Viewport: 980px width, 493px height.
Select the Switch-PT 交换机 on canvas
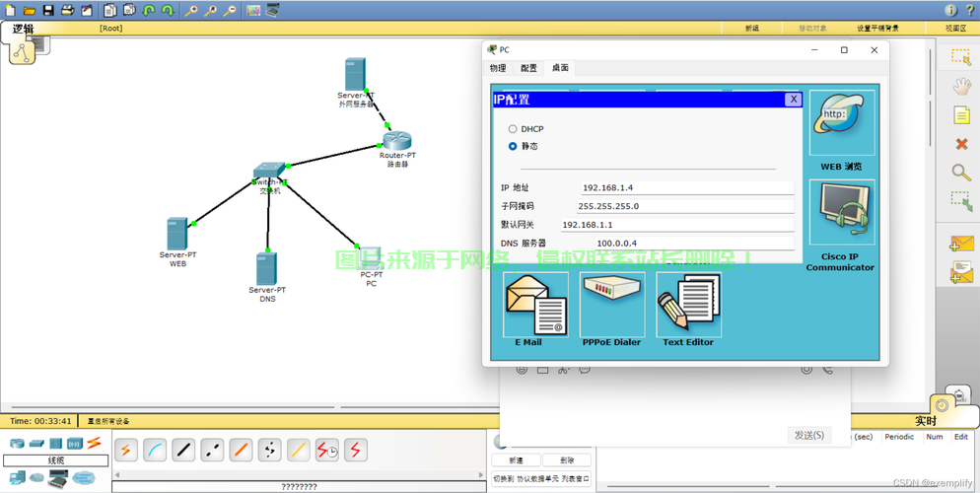point(269,172)
